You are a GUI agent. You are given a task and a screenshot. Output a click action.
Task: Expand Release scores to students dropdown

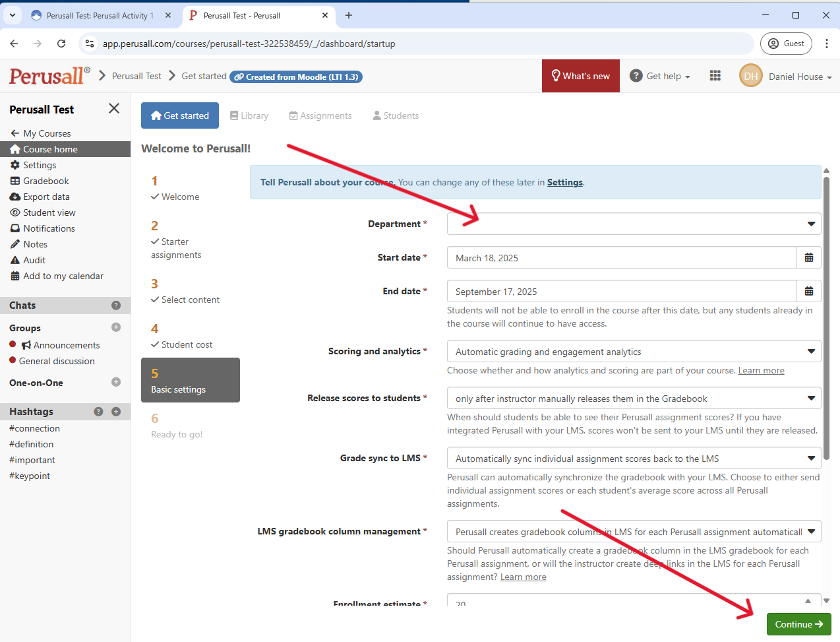pyautogui.click(x=633, y=399)
